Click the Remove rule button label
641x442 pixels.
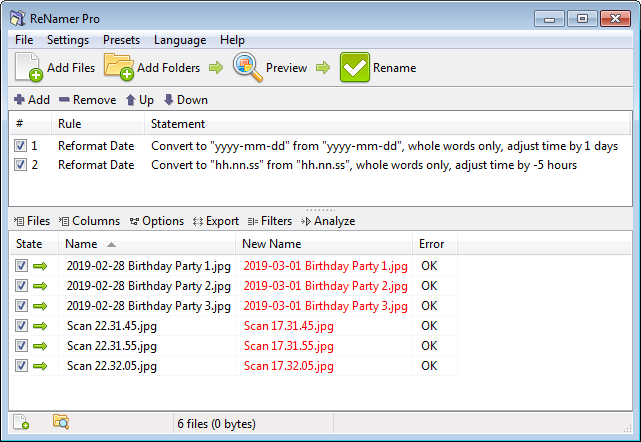click(94, 100)
